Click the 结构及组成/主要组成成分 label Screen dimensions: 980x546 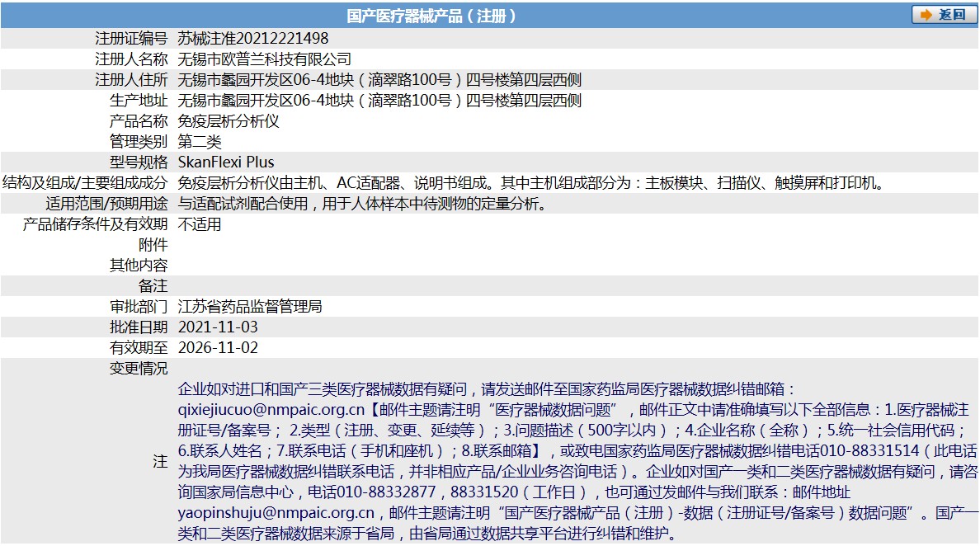point(85,183)
